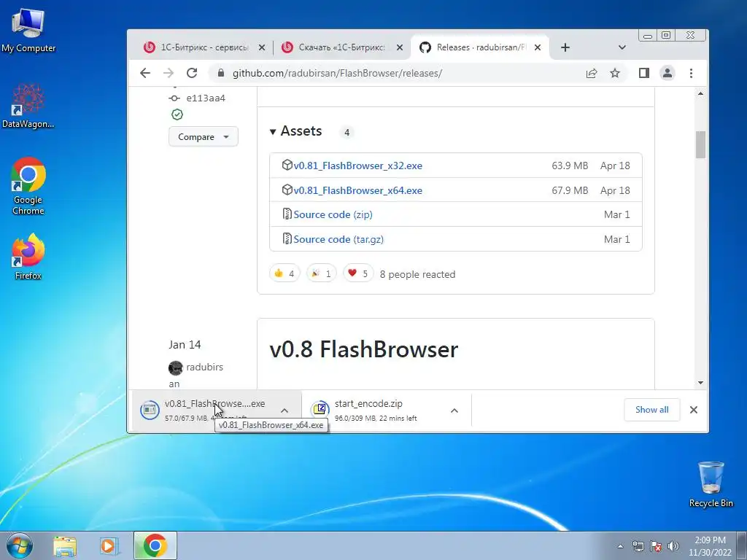Open the volume speaker tray icon
747x560 pixels.
(673, 546)
